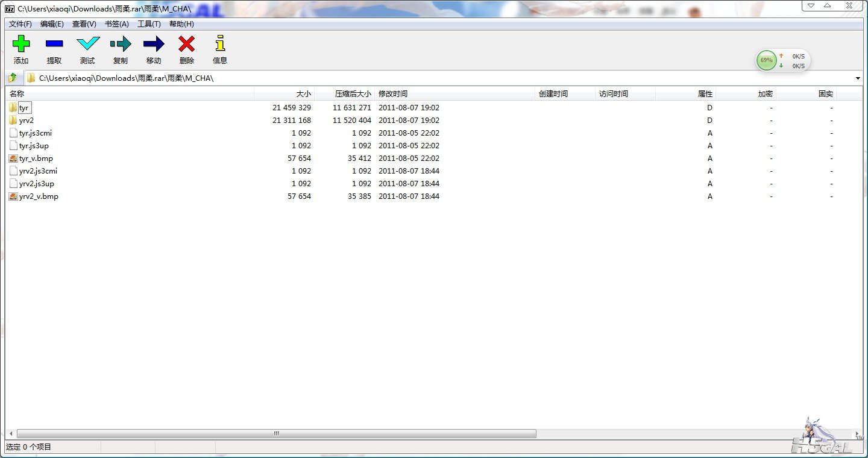This screenshot has width=868, height=458.
Task: Click the red Delete (删除) X icon
Action: 187,44
